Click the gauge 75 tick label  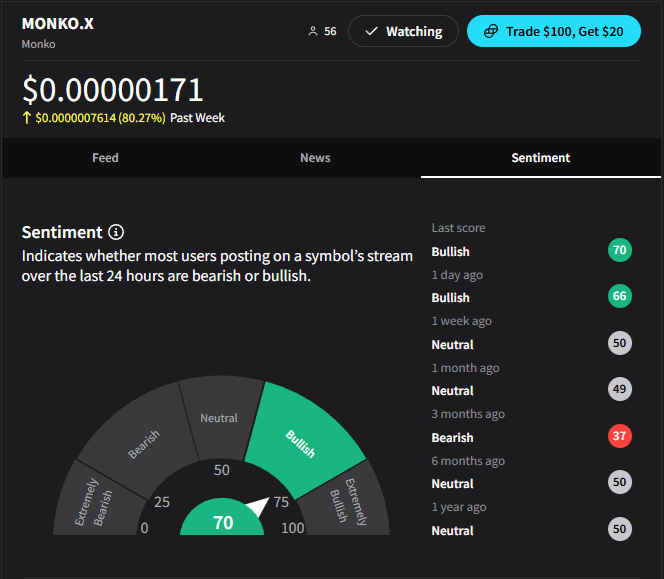click(x=281, y=502)
